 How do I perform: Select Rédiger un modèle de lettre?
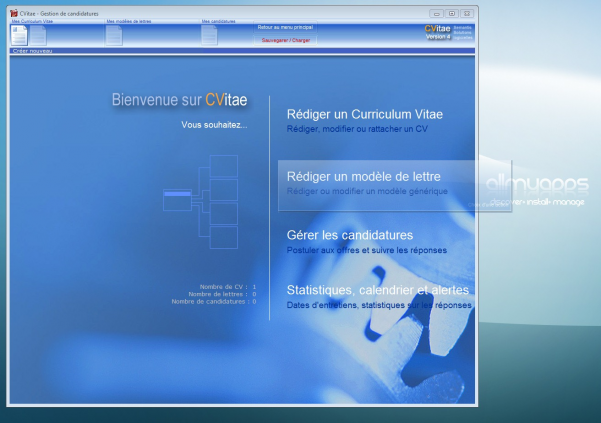pyautogui.click(x=363, y=176)
